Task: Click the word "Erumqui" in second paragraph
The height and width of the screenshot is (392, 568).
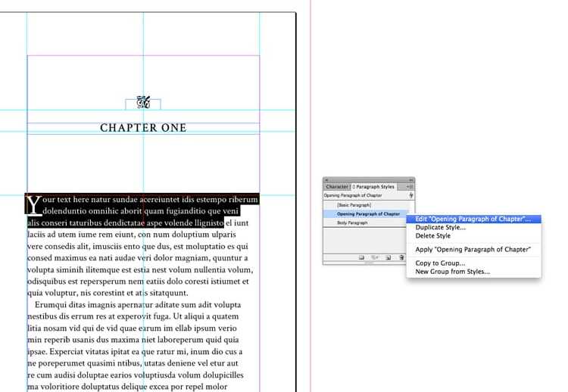Action: pos(51,305)
